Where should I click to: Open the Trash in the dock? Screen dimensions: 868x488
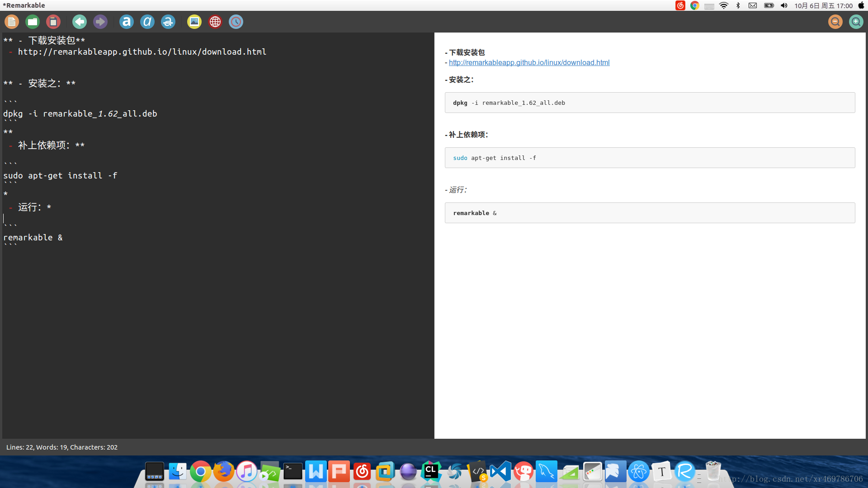(713, 471)
